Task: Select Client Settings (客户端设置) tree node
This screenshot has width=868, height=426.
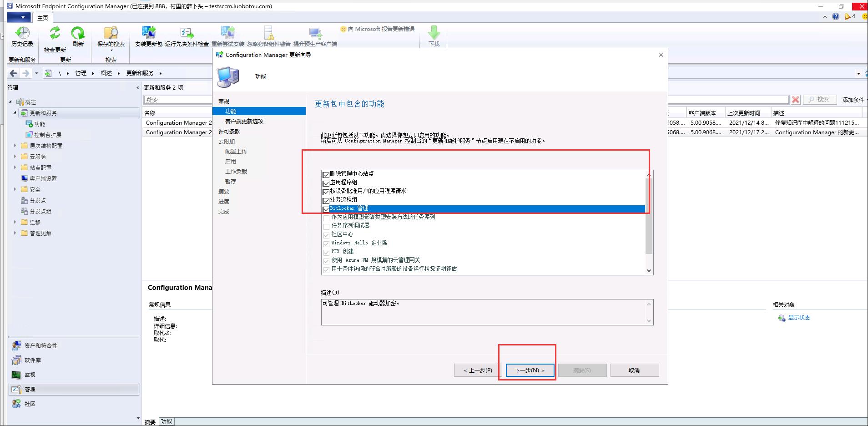Action: coord(43,178)
